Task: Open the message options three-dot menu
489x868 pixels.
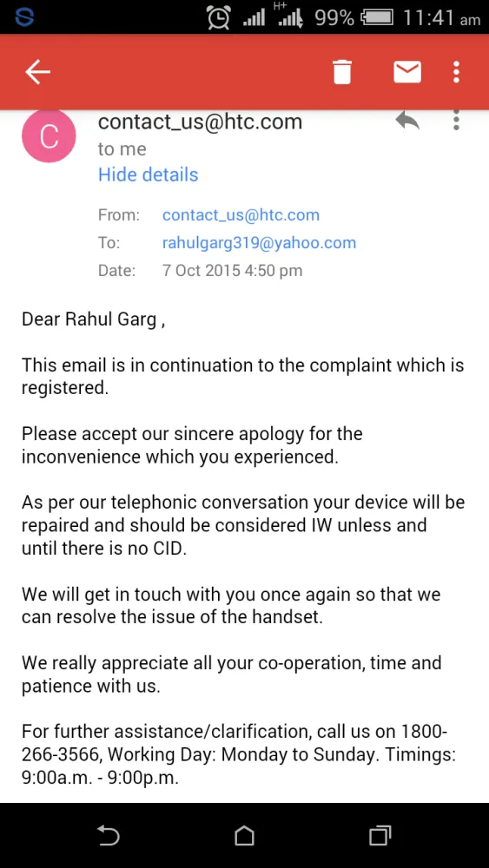Action: [456, 120]
